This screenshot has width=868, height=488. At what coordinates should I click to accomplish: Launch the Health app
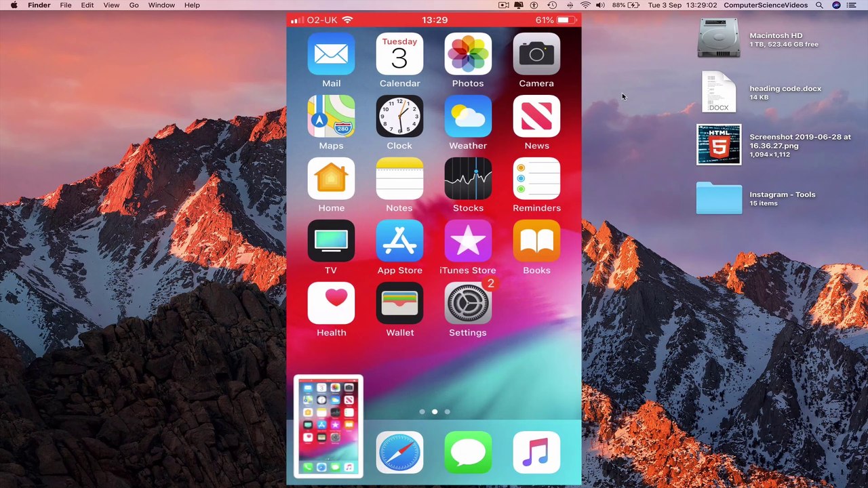pyautogui.click(x=331, y=304)
